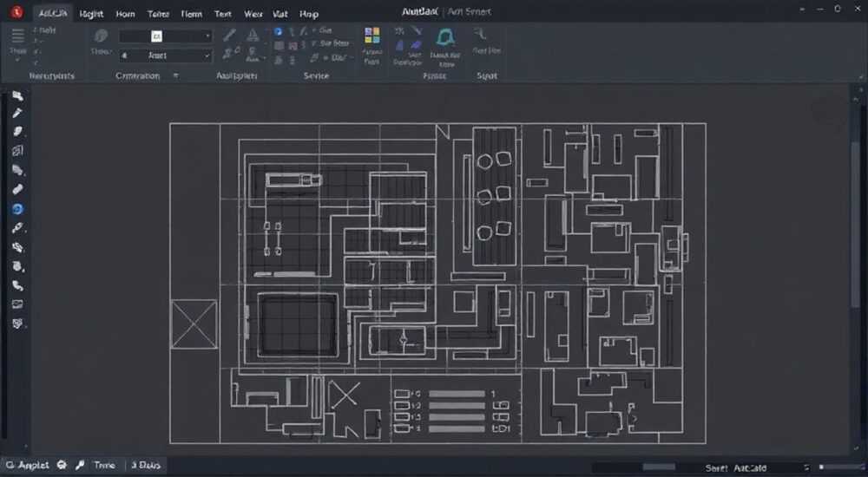The image size is (868, 477).
Task: Adjust the zoom slider in bottom-right corner
Action: pos(841,467)
